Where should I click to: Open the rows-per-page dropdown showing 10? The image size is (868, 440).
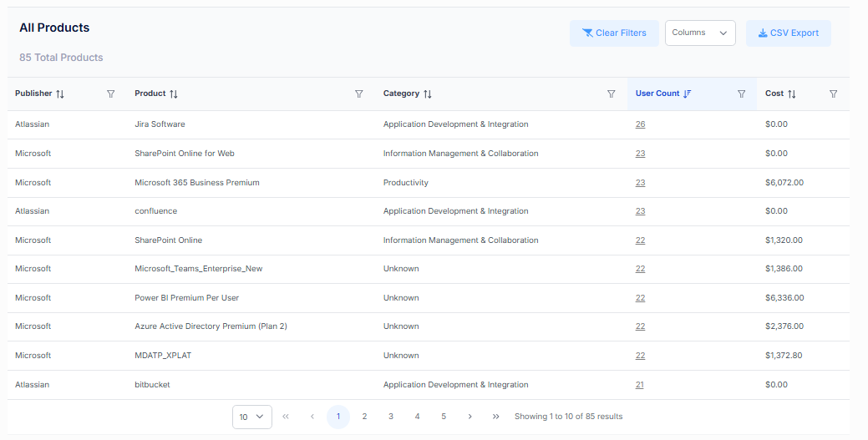click(251, 417)
